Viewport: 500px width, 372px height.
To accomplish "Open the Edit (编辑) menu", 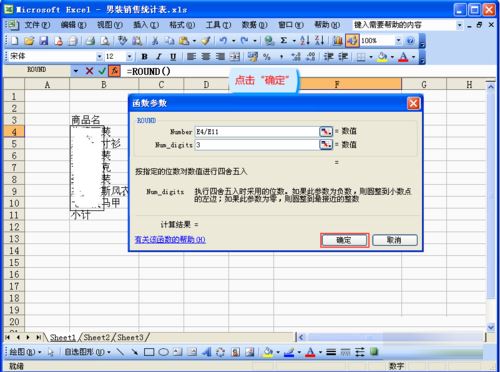I will [73, 25].
